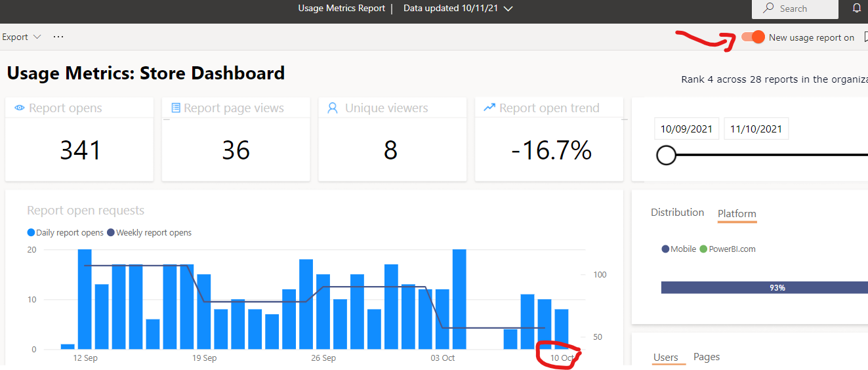Click the 12 Sep axis label
The width and height of the screenshot is (868, 370).
pos(85,358)
